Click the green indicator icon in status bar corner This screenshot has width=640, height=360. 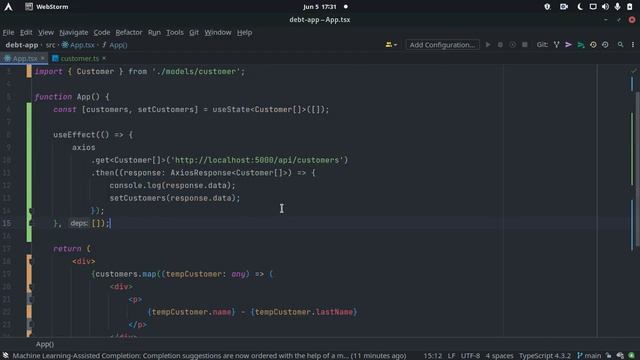(x=631, y=356)
